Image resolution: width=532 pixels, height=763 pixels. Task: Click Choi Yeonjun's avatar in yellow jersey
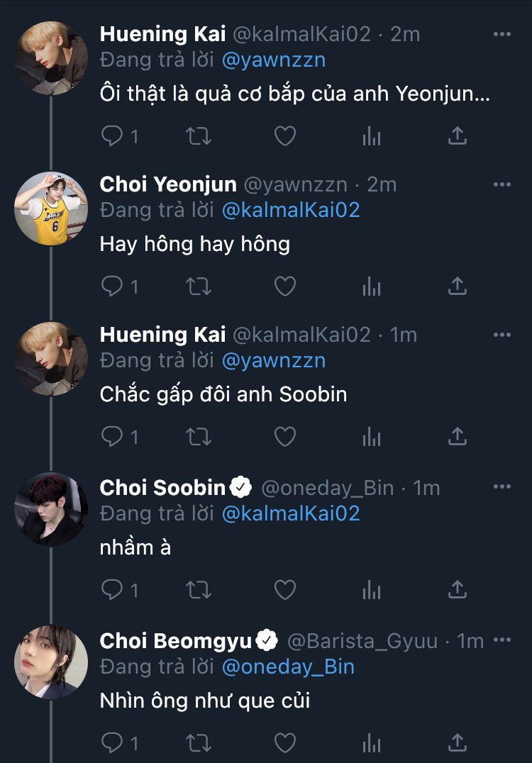[51, 208]
